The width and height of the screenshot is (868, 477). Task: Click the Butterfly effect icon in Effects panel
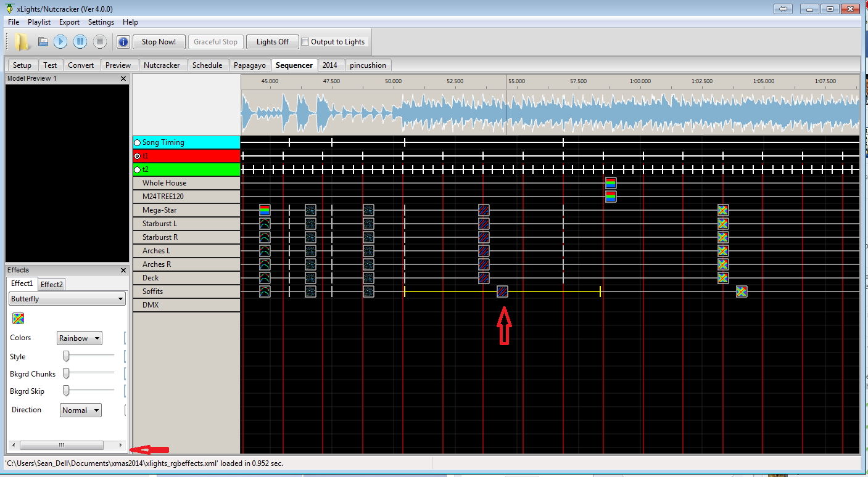point(19,318)
